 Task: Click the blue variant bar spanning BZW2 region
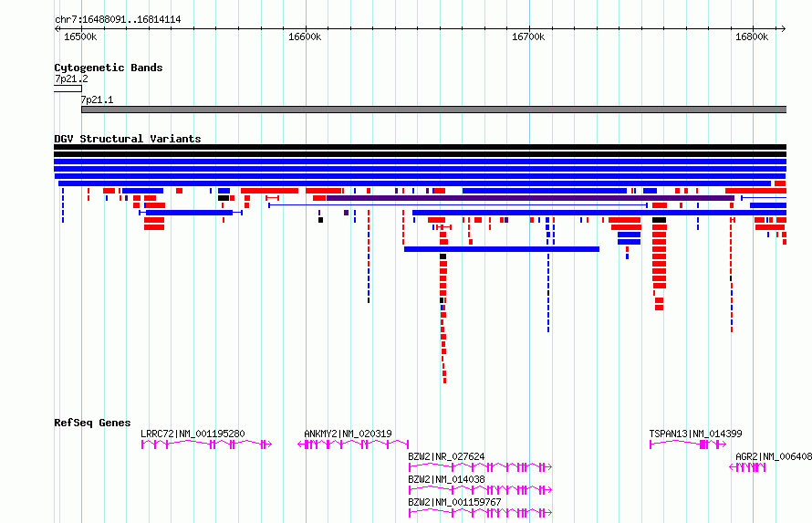pyautogui.click(x=502, y=249)
